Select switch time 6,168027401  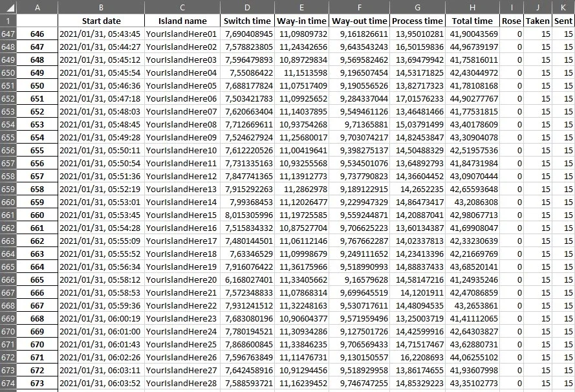(x=247, y=280)
